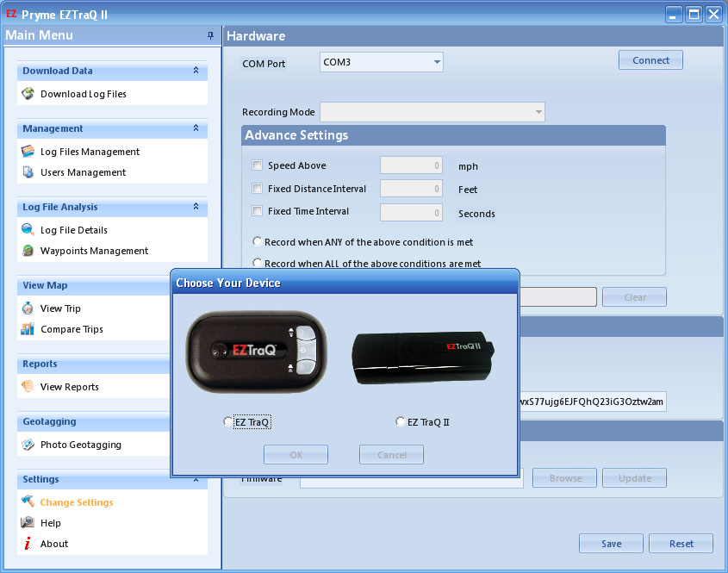728x573 pixels.
Task: Click OK in Choose Your Device dialog
Action: coord(296,455)
